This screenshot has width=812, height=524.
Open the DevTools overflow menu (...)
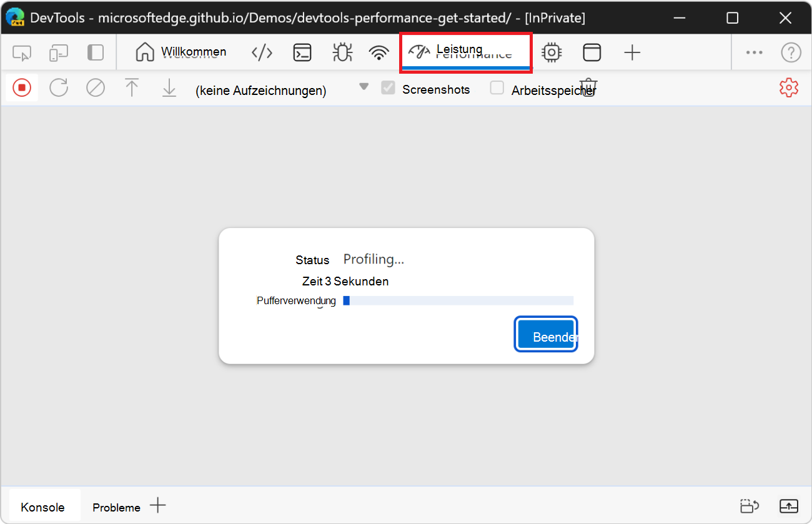point(754,52)
